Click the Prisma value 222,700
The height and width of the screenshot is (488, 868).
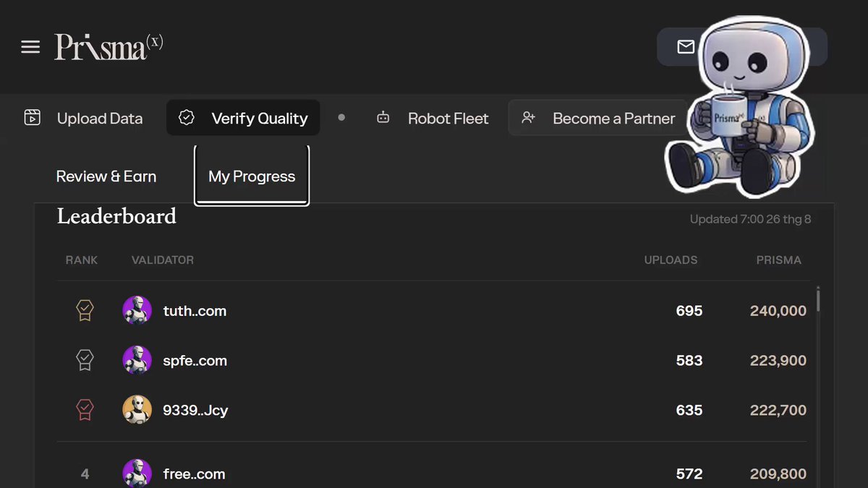[778, 410]
